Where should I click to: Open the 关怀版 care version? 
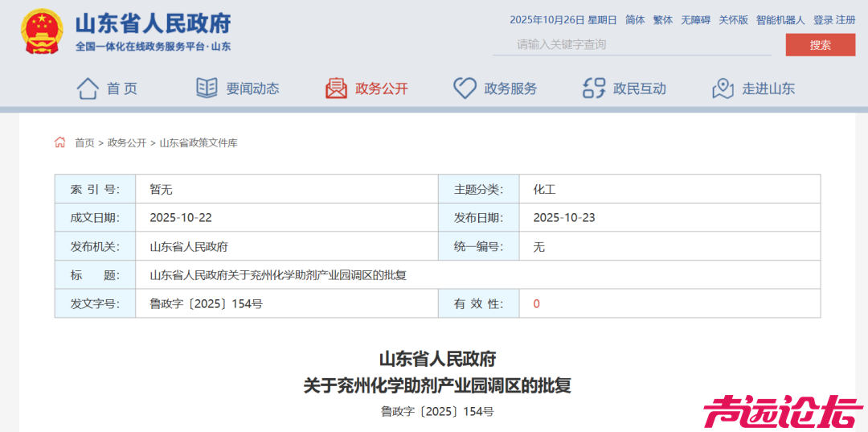pos(734,20)
